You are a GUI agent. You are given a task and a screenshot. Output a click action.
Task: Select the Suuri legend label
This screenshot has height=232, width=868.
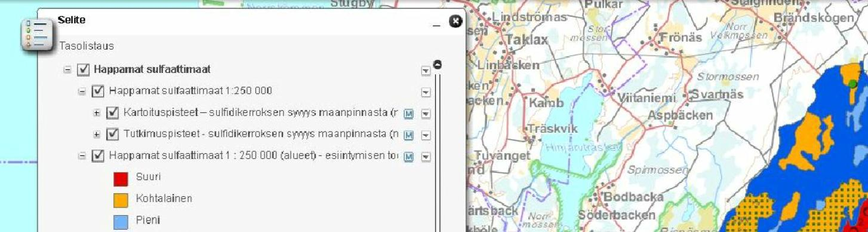click(149, 177)
